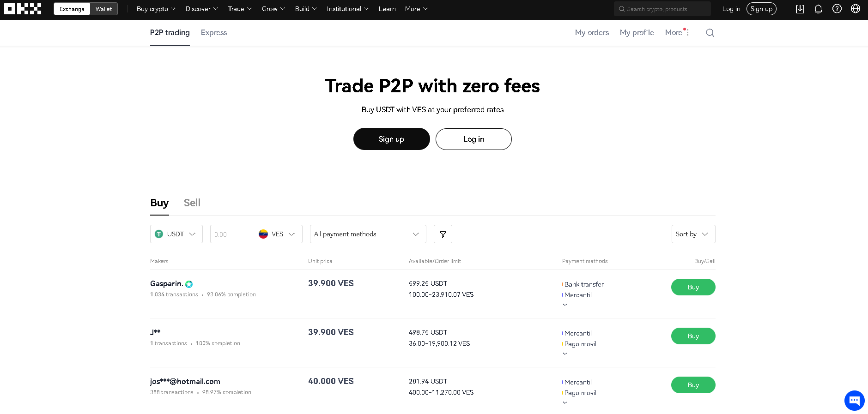Focus the VES amount input field
The width and height of the screenshot is (868, 414).
233,234
